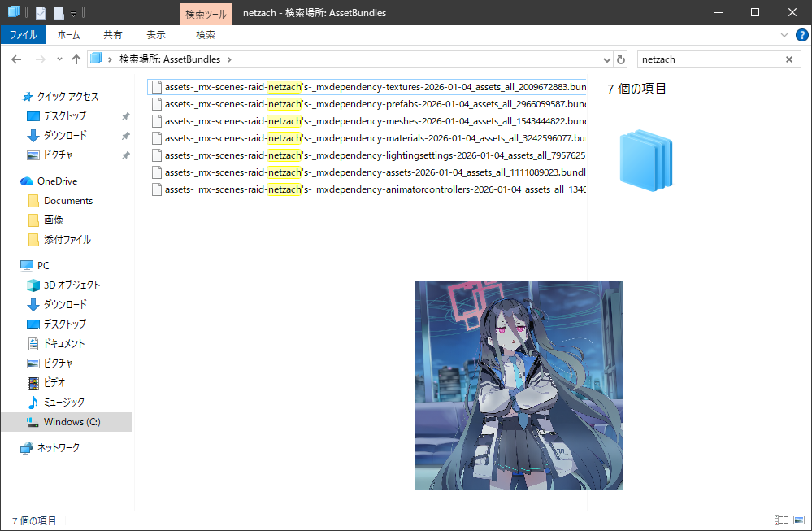812x531 pixels.
Task: Go up one folder level with up arrow
Action: pos(76,59)
